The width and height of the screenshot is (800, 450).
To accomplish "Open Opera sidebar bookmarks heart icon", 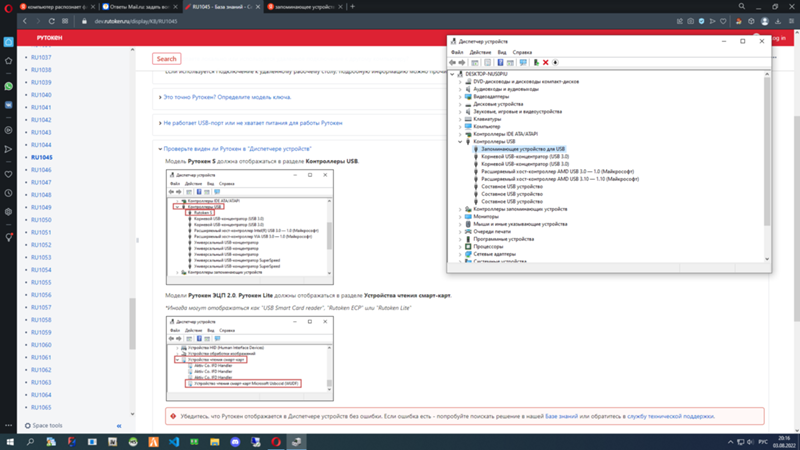I will (8, 174).
